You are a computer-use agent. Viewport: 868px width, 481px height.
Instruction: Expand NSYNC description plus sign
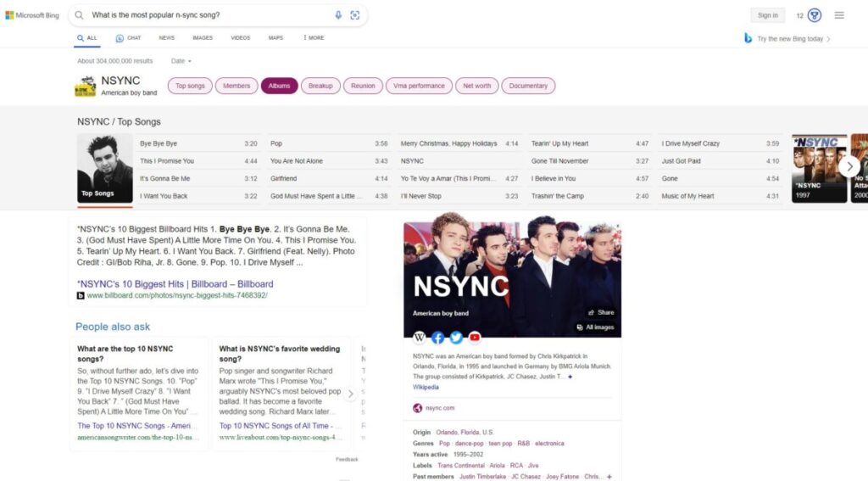570,377
